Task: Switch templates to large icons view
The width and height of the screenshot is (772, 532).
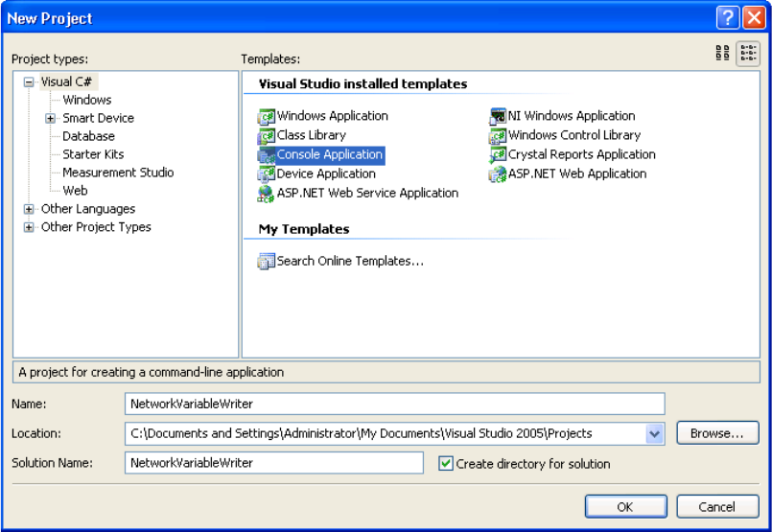Action: [722, 53]
